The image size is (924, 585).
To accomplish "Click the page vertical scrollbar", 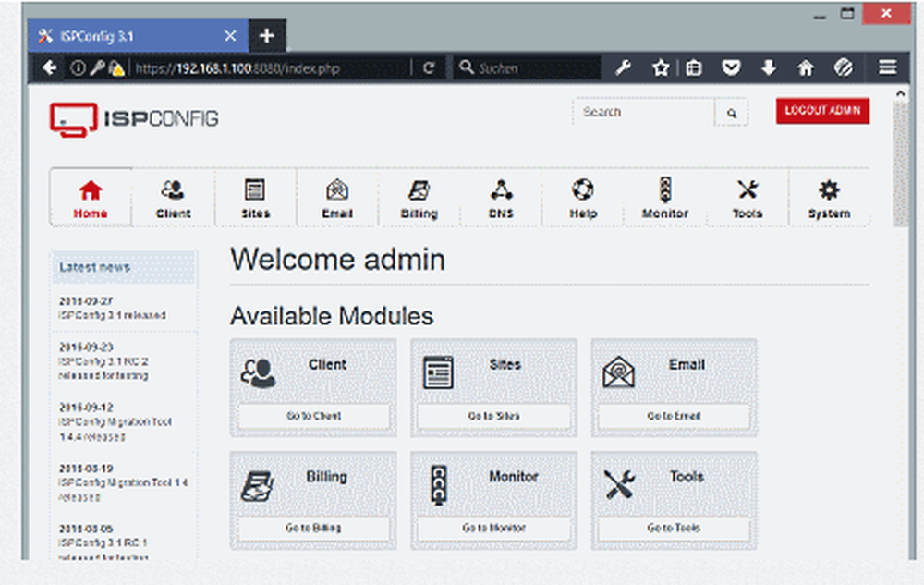I will coord(900,165).
